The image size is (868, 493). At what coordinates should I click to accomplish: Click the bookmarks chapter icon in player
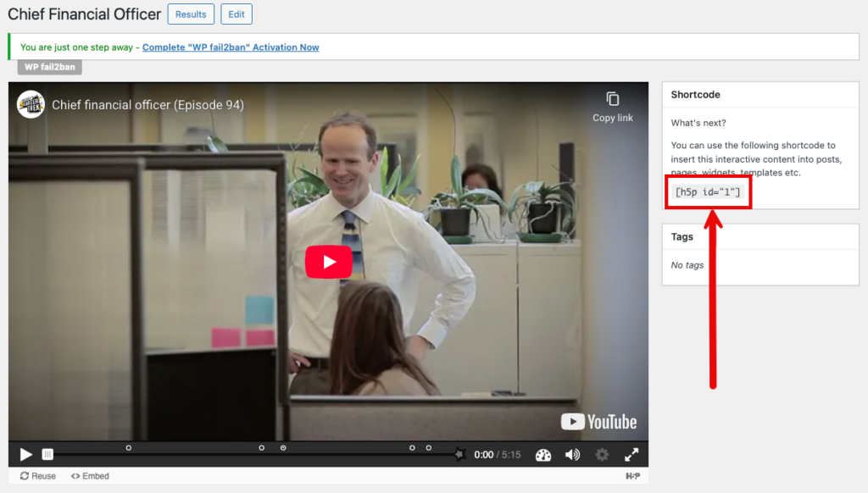point(47,455)
